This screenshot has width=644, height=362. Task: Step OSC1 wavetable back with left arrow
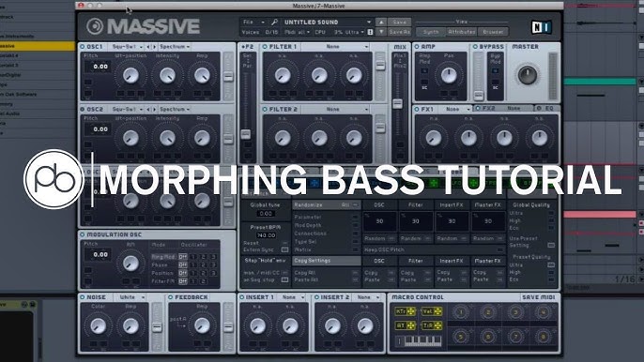[x=148, y=47]
